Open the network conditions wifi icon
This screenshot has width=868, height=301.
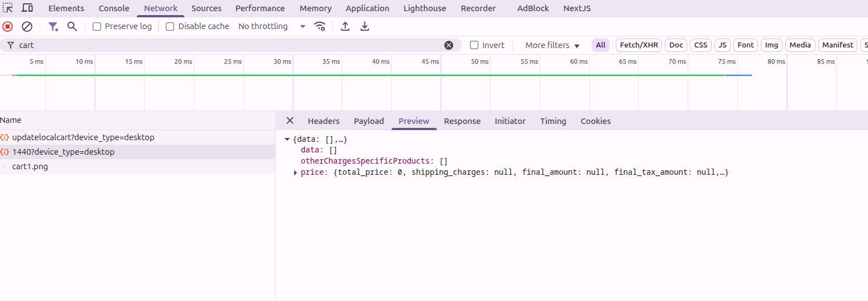[320, 26]
